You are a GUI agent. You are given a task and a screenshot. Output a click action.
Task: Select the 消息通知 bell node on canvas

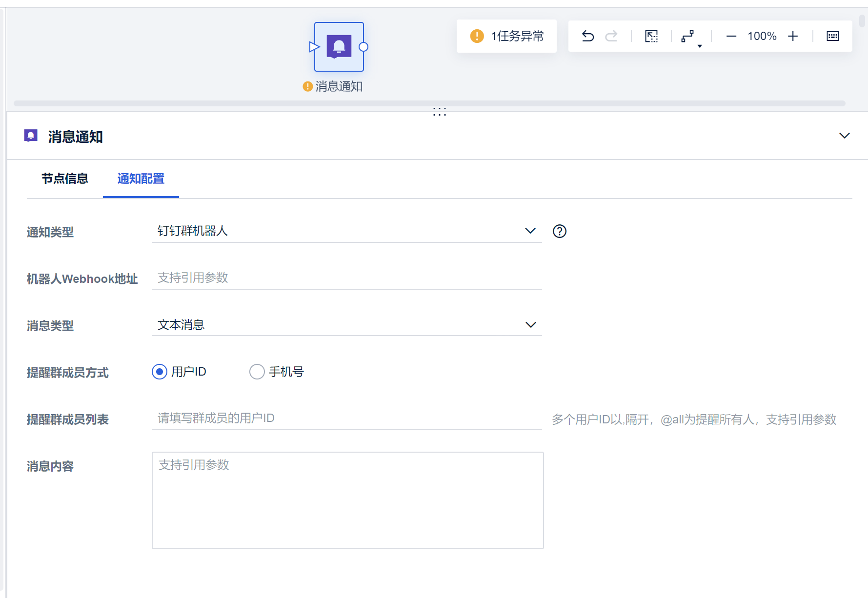click(339, 47)
